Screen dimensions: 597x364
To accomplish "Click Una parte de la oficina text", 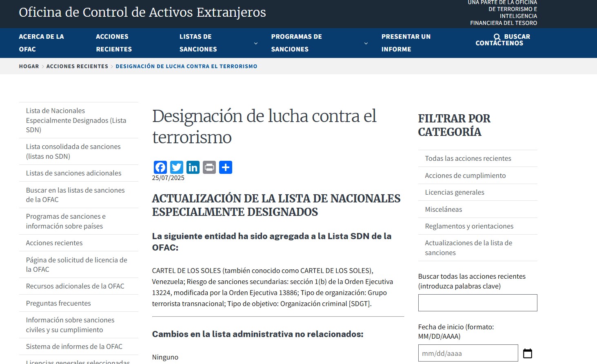I will [503, 13].
